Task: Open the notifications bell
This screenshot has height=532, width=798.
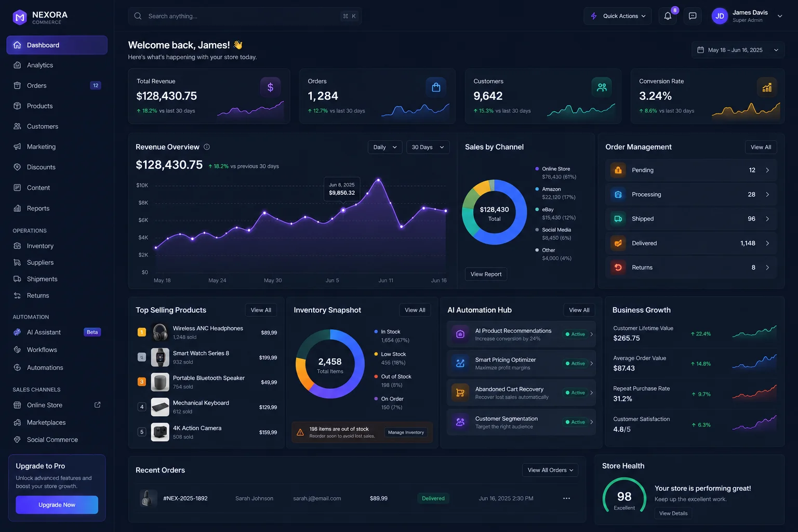Action: [x=668, y=16]
